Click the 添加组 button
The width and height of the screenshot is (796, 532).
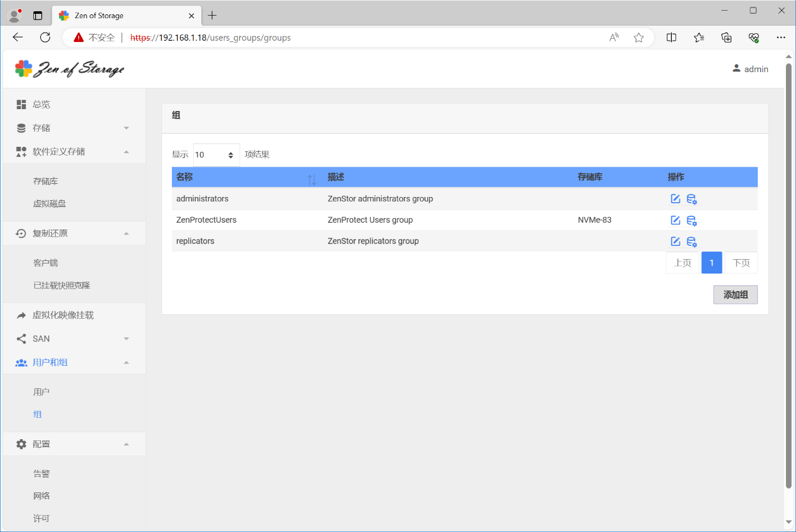point(735,295)
